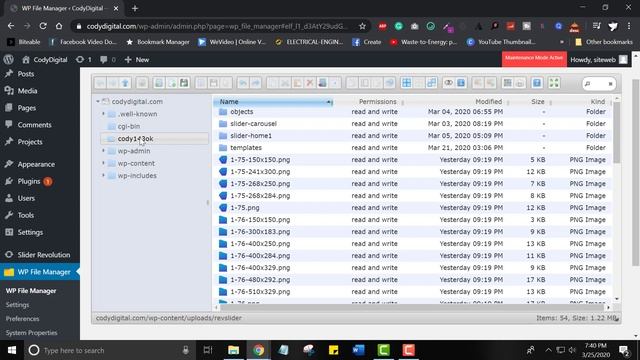The height and width of the screenshot is (360, 640).
Task: Open Settings in WordPress sidebar
Action: [30, 232]
